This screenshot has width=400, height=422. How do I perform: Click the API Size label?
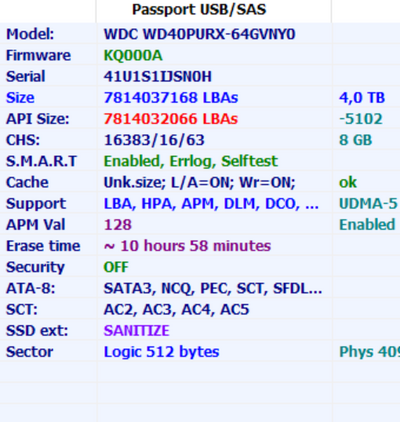pyautogui.click(x=38, y=119)
